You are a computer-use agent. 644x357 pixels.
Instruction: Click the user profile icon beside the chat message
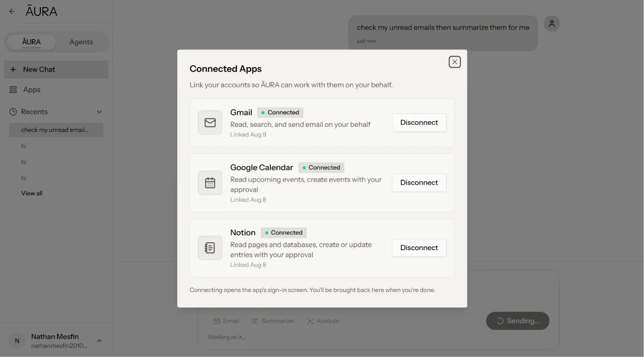pos(552,24)
